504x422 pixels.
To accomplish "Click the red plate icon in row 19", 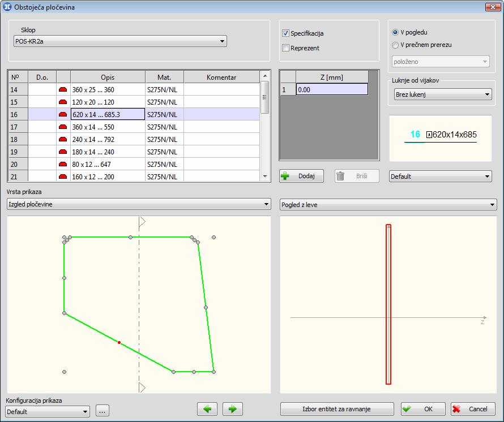I will point(63,152).
